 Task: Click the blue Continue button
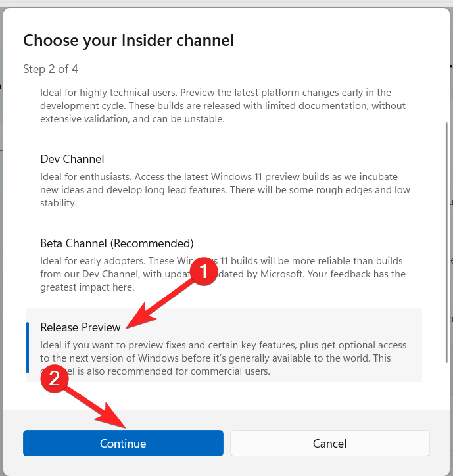pos(123,443)
